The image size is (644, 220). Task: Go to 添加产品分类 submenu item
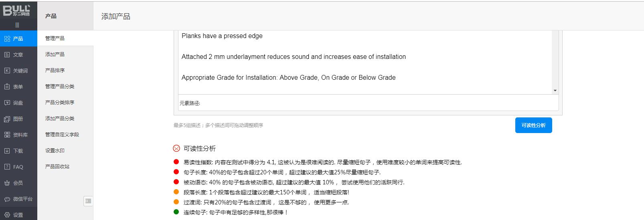60,119
